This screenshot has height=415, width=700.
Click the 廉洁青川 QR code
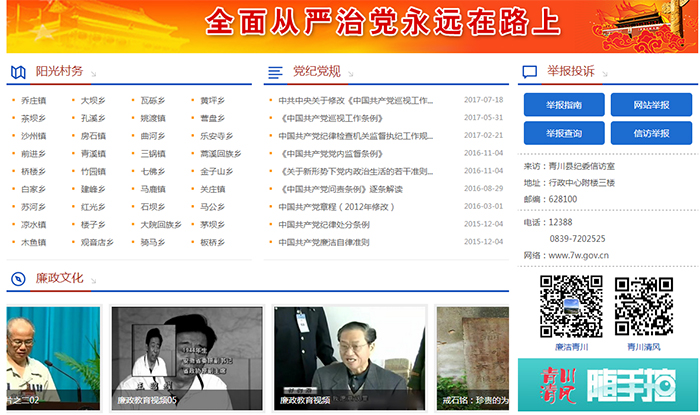571,307
